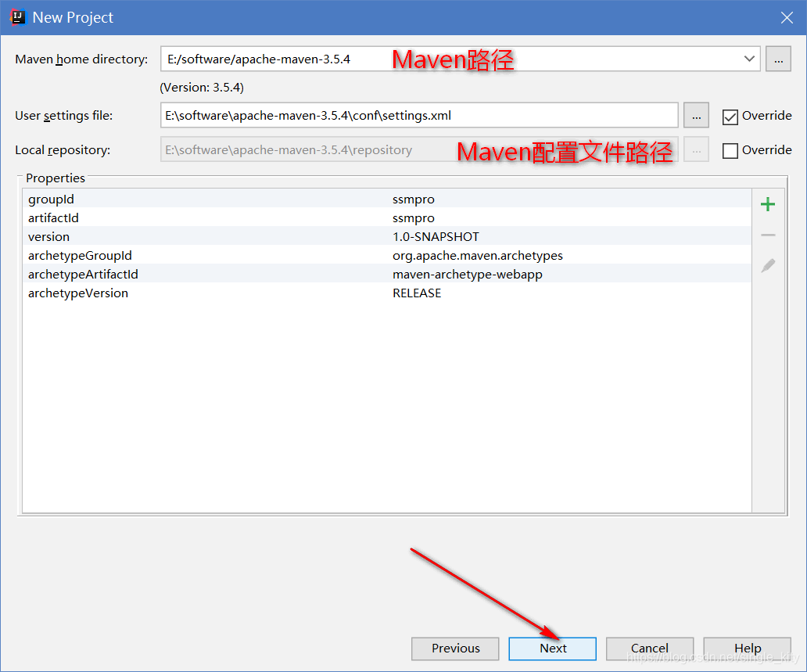
Task: Click the Maven home directory path field
Action: [x=460, y=59]
